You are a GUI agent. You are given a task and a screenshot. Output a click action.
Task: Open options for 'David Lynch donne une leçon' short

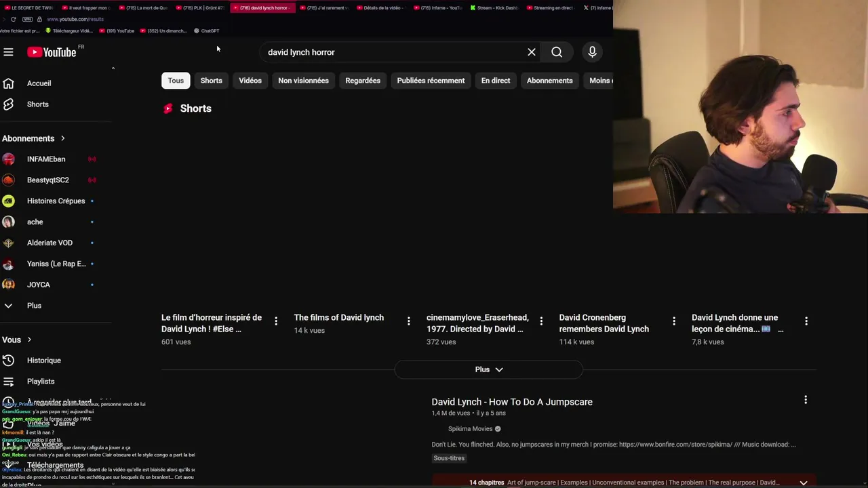tap(806, 321)
